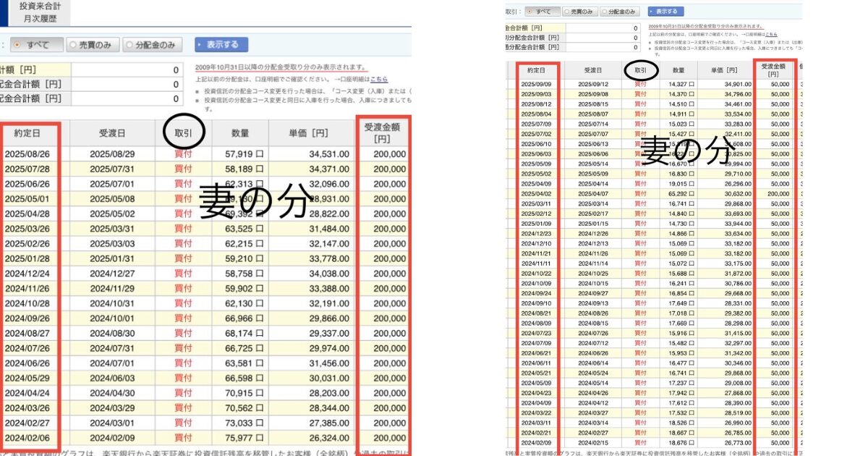Click large 表示する button on left
The height and width of the screenshot is (456, 868).
click(x=221, y=45)
